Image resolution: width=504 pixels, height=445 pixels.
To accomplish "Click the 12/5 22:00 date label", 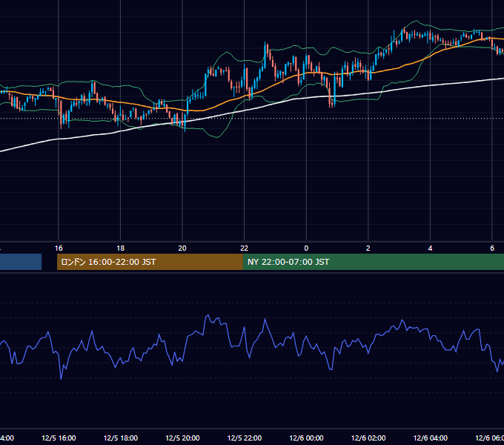I will 245,438.
